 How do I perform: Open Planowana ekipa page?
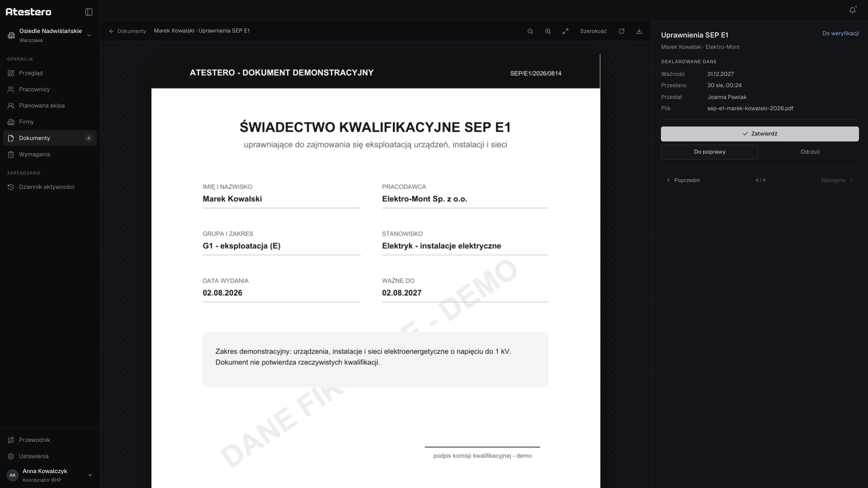point(50,106)
